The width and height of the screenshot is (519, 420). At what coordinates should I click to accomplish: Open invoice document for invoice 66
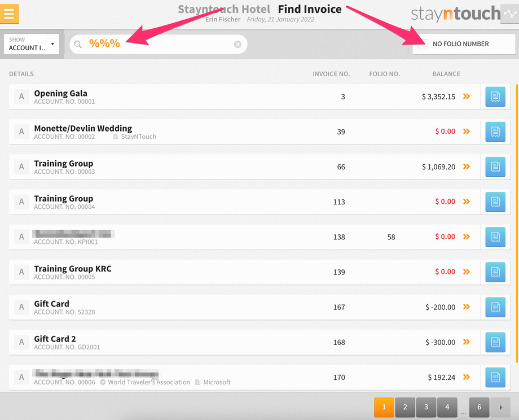point(495,167)
